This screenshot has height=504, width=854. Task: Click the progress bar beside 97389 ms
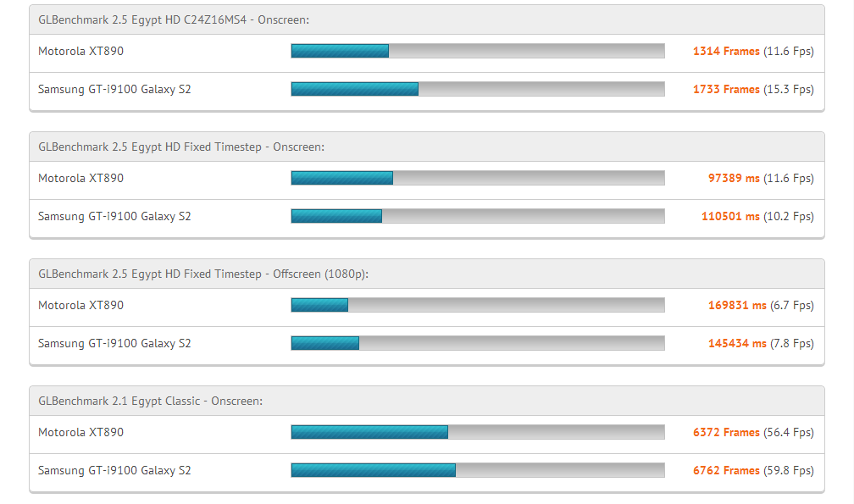tap(478, 178)
